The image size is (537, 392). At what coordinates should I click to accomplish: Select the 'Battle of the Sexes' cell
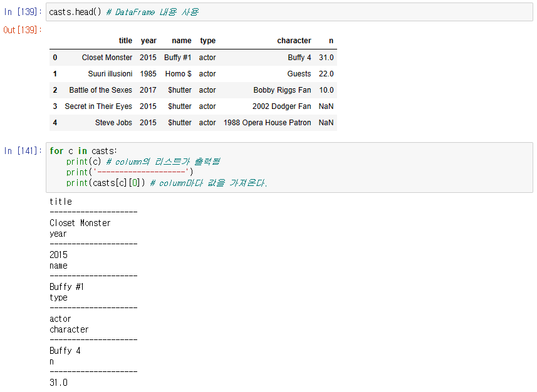101,90
